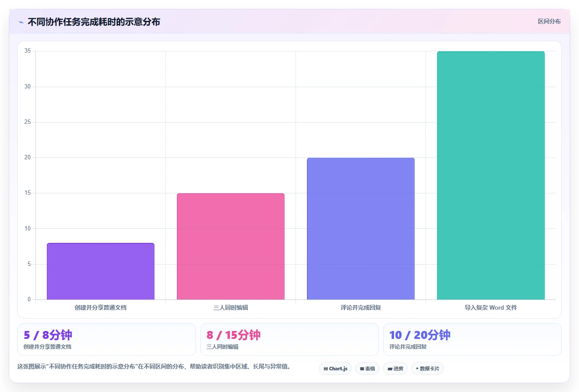Click the 8 / 15分钟 value

click(x=234, y=335)
